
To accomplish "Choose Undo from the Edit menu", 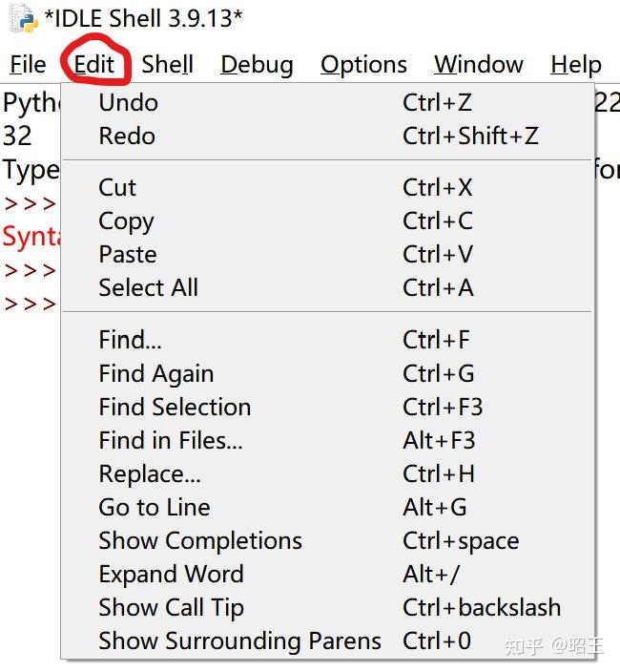I will pos(129,102).
